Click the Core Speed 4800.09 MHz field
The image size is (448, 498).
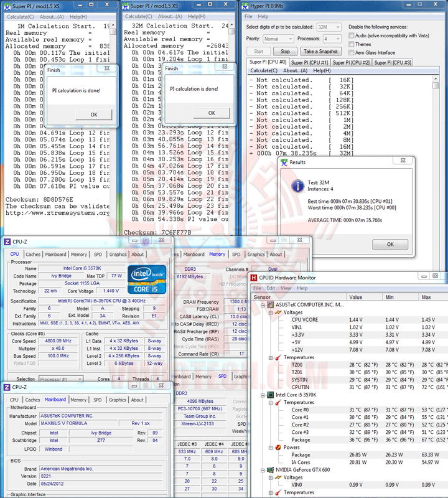(x=58, y=341)
